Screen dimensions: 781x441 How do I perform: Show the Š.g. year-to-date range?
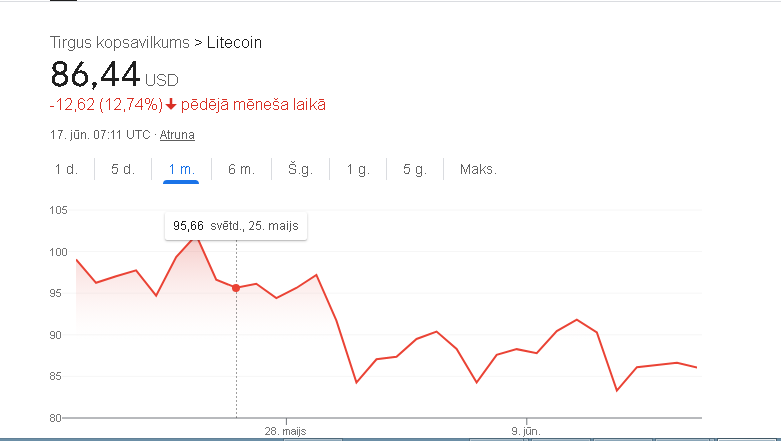[300, 169]
